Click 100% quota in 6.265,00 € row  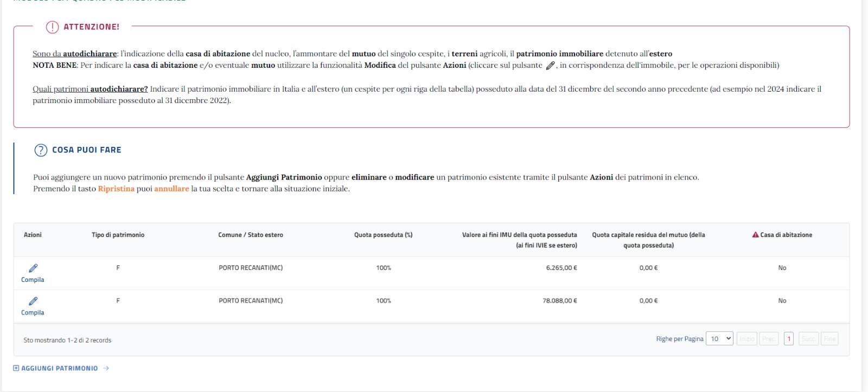point(384,268)
